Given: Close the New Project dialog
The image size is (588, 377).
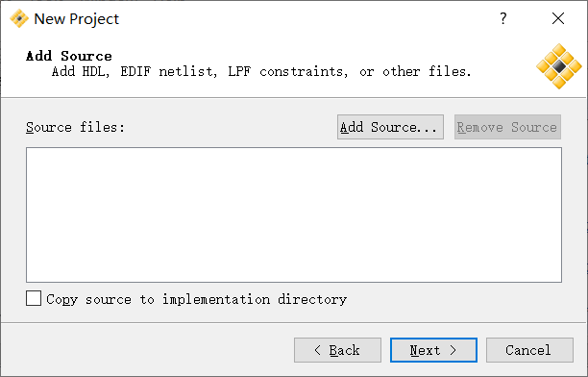Looking at the screenshot, I should point(558,18).
